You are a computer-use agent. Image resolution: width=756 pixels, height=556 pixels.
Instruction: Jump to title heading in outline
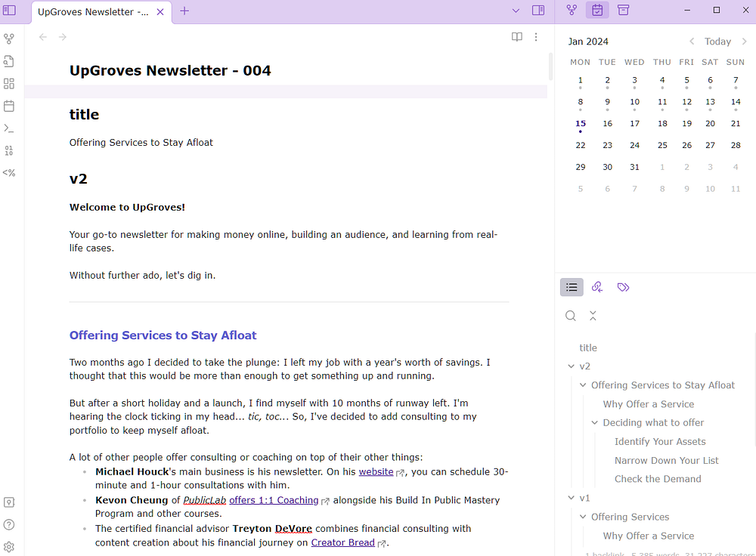pos(588,347)
